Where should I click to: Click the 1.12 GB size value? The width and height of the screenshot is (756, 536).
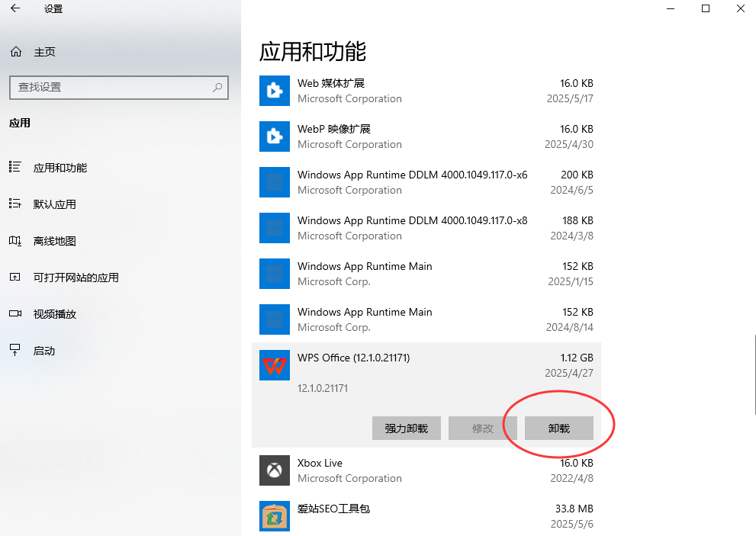point(577,358)
